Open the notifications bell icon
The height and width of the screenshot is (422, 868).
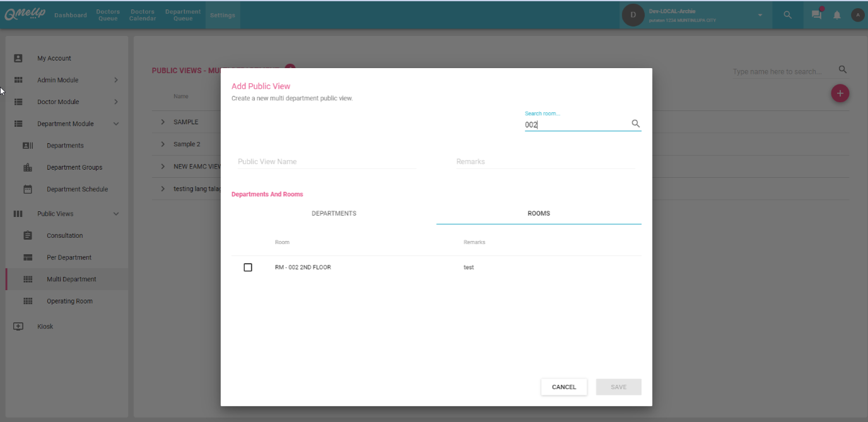[x=837, y=15]
